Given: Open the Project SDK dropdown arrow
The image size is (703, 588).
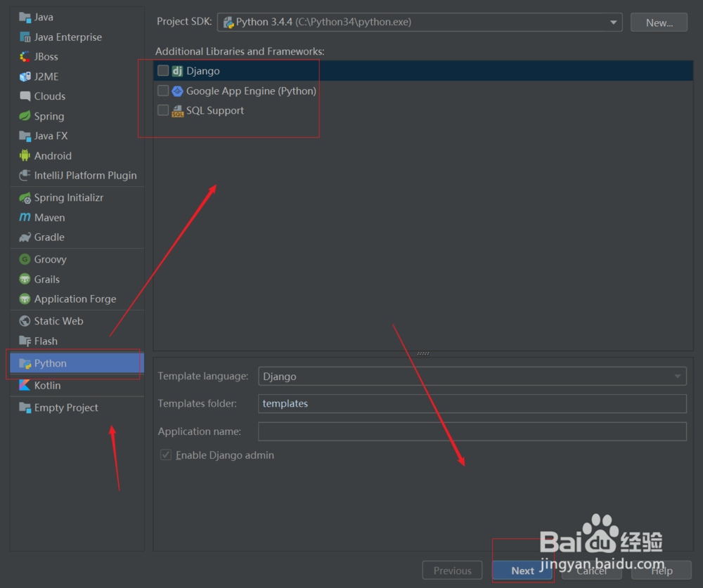Looking at the screenshot, I should click(613, 22).
